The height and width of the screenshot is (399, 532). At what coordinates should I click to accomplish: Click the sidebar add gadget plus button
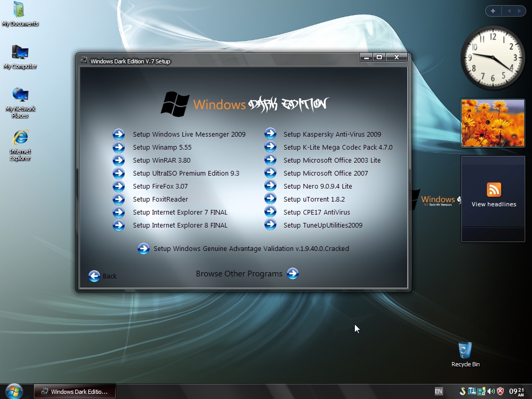point(493,11)
